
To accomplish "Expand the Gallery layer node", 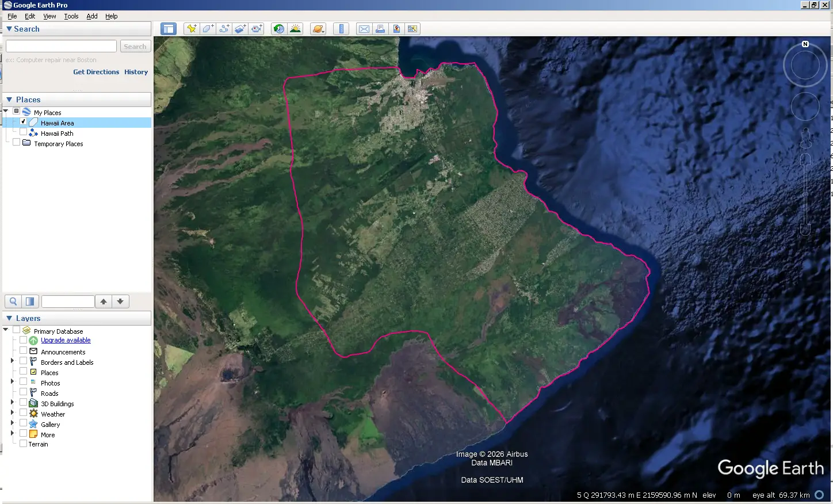I will pos(12,423).
